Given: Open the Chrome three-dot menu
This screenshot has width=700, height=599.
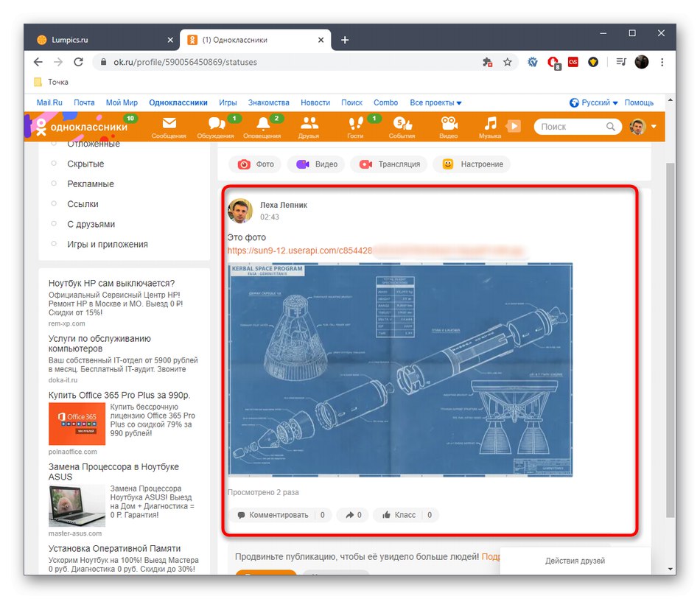Looking at the screenshot, I should click(662, 62).
